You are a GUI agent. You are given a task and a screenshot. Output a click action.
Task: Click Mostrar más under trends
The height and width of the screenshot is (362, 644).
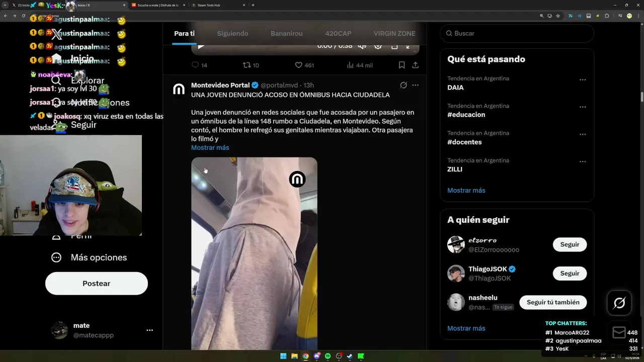click(x=466, y=191)
